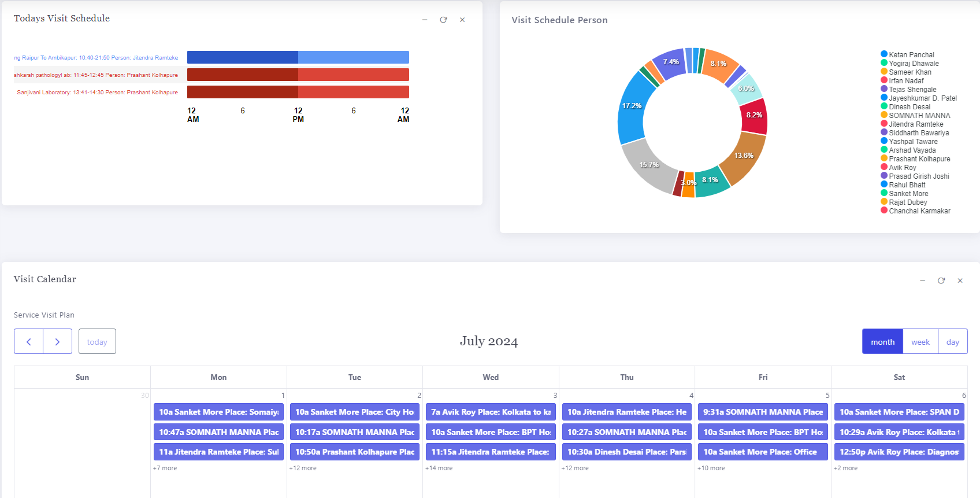The image size is (980, 498).
Task: Click Prashant Kolhapure legend item
Action: point(916,158)
